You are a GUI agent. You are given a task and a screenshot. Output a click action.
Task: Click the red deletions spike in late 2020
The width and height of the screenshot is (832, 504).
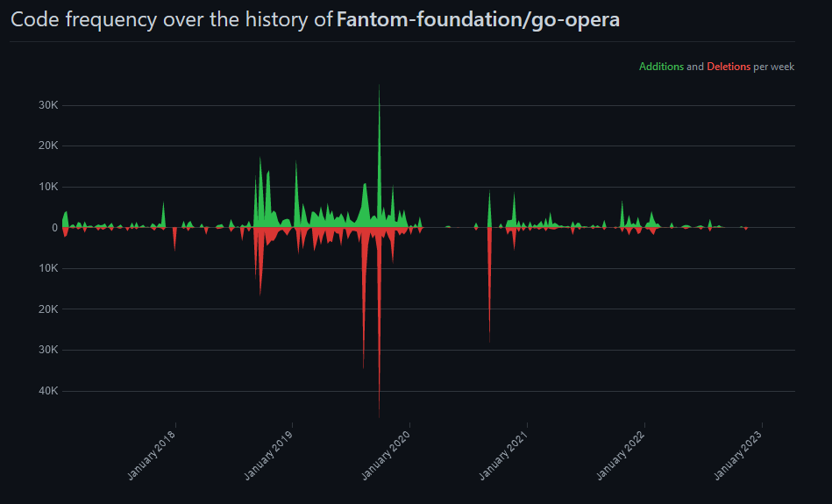point(489,287)
